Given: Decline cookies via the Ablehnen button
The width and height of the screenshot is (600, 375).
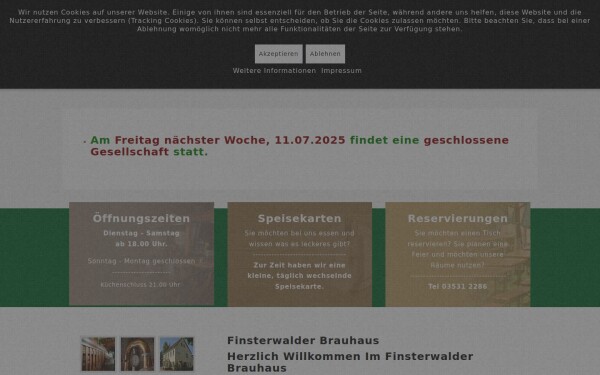Looking at the screenshot, I should [x=325, y=54].
